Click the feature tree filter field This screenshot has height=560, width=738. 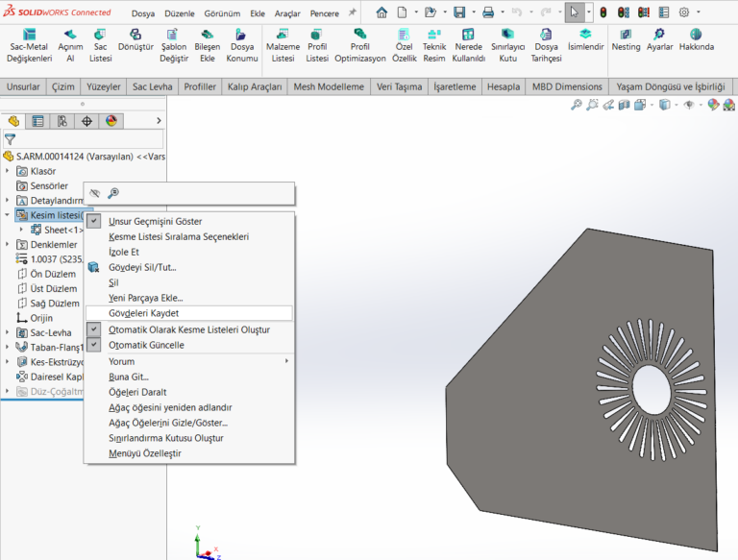pyautogui.click(x=86, y=139)
